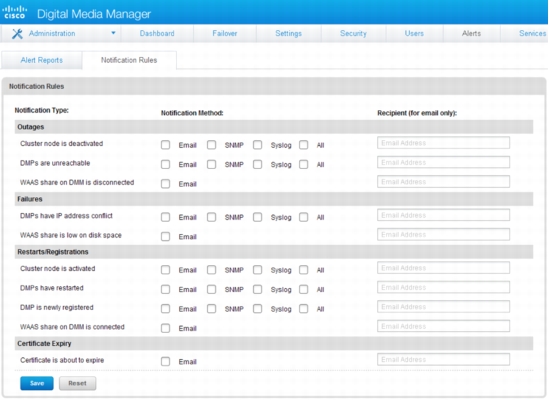Enable SNMP for DMP is newly registered

(211, 309)
